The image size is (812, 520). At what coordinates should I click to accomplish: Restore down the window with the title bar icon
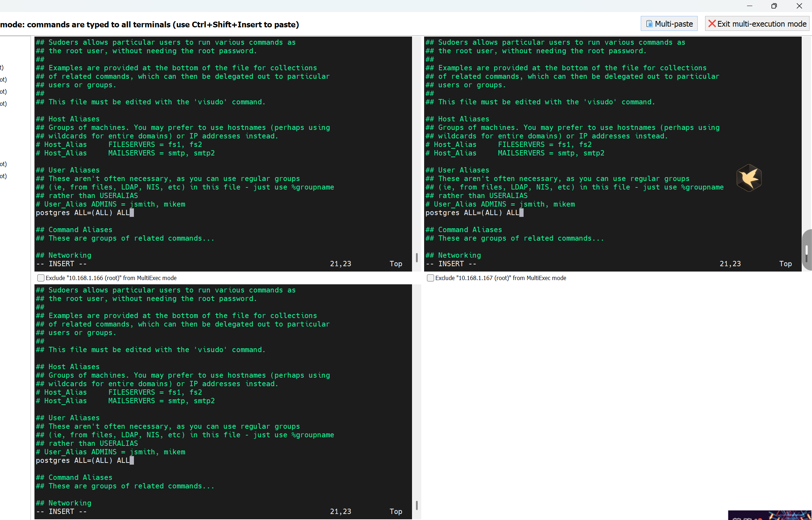tap(774, 6)
